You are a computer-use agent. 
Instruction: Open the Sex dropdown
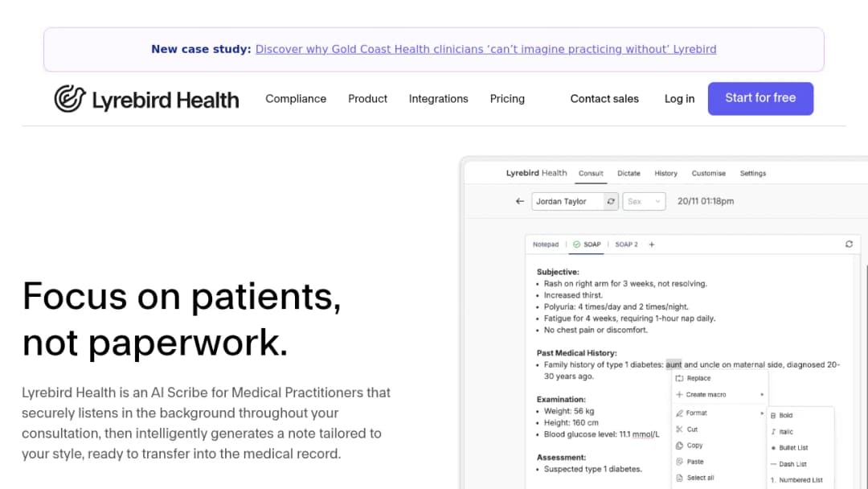(644, 202)
